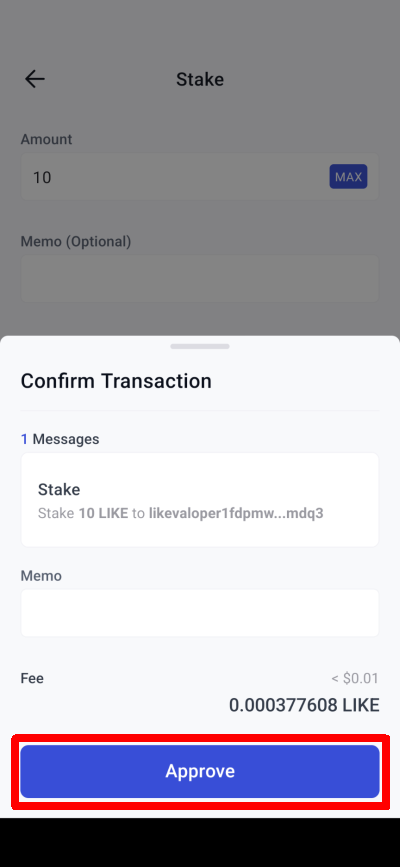Tap the Fee label
The width and height of the screenshot is (400, 867).
coord(32,678)
